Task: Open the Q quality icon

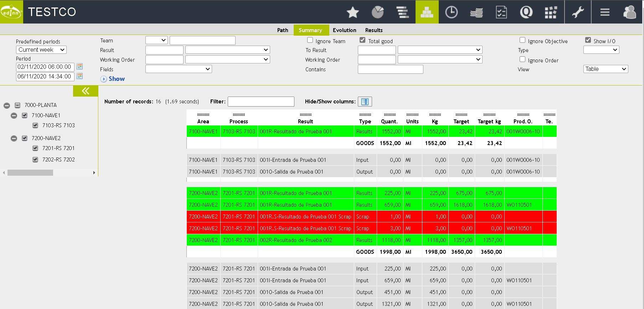Action: (526, 12)
